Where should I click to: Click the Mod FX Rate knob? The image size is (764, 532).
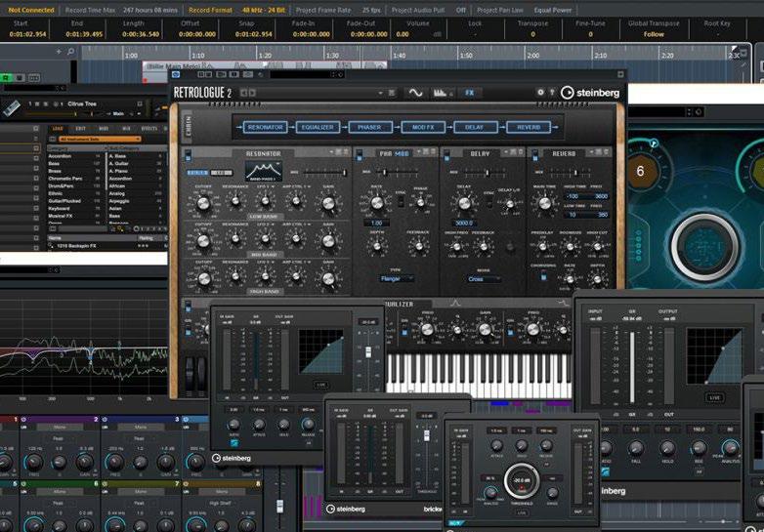377,202
